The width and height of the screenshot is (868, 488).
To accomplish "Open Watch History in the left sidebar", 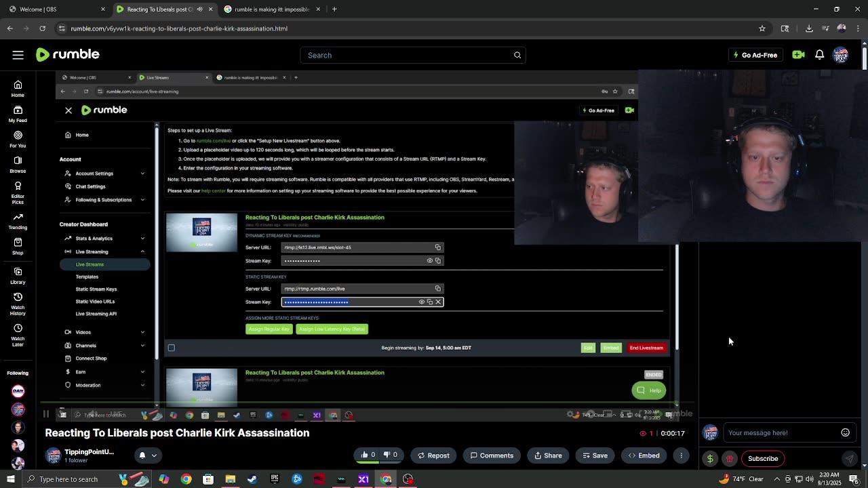I will [x=18, y=304].
